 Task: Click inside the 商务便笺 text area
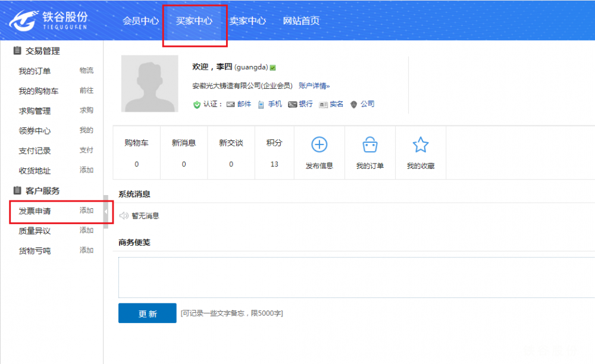point(356,277)
